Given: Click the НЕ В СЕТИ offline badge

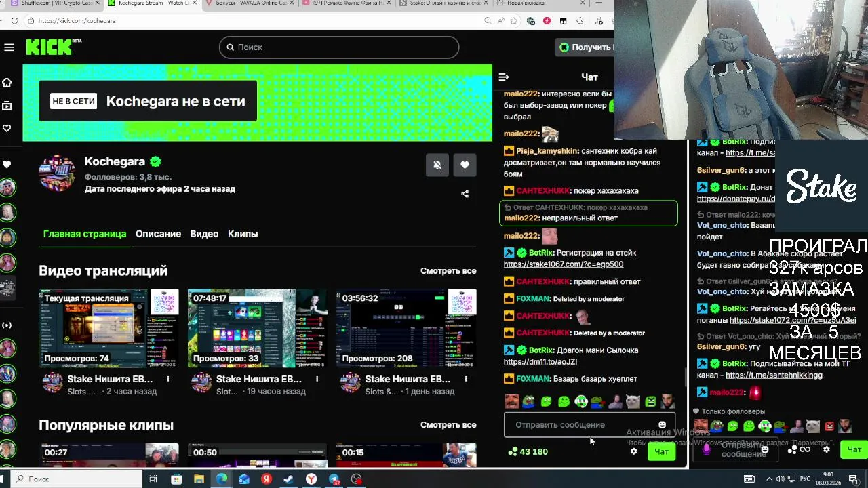Looking at the screenshot, I should pyautogui.click(x=74, y=102).
